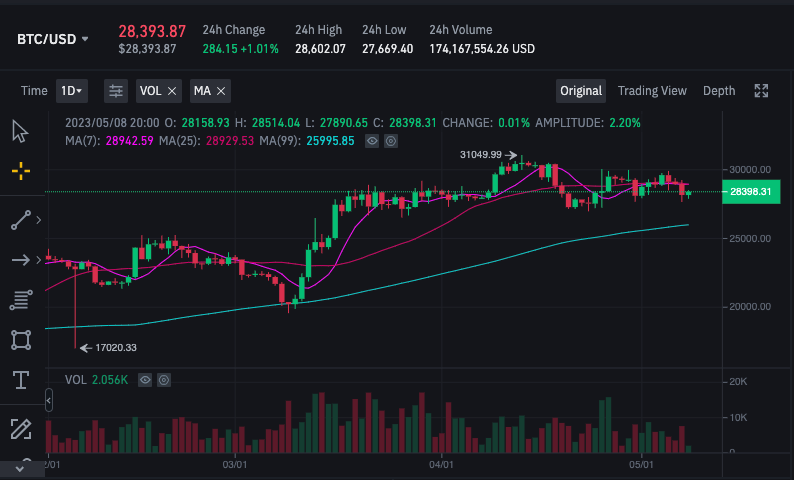Enter fullscreen chart mode
Image resolution: width=794 pixels, height=480 pixels.
pyautogui.click(x=762, y=91)
